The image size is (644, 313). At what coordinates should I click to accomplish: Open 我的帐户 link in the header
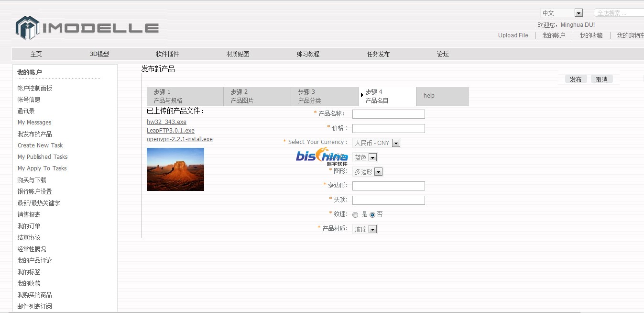[554, 35]
